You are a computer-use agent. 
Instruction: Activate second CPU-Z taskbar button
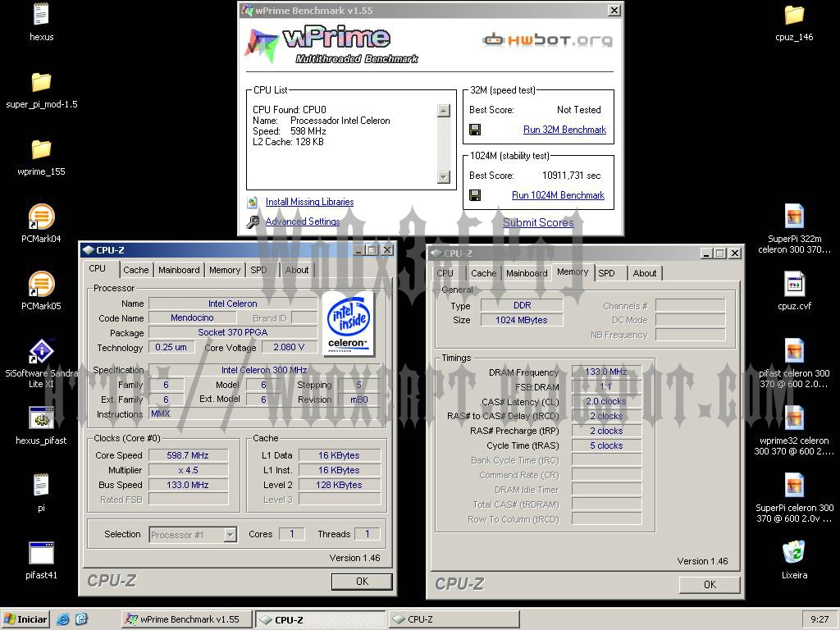click(453, 619)
